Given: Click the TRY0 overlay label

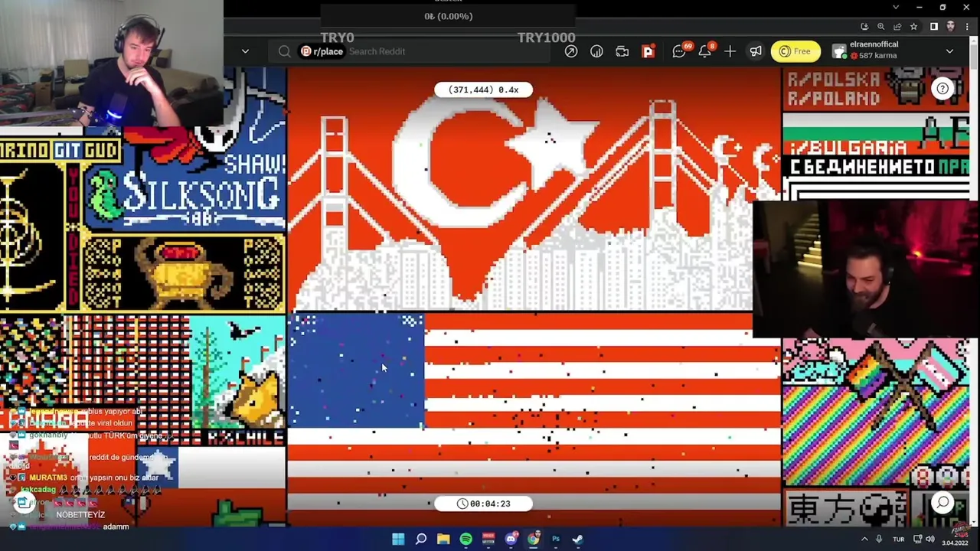Looking at the screenshot, I should point(337,37).
